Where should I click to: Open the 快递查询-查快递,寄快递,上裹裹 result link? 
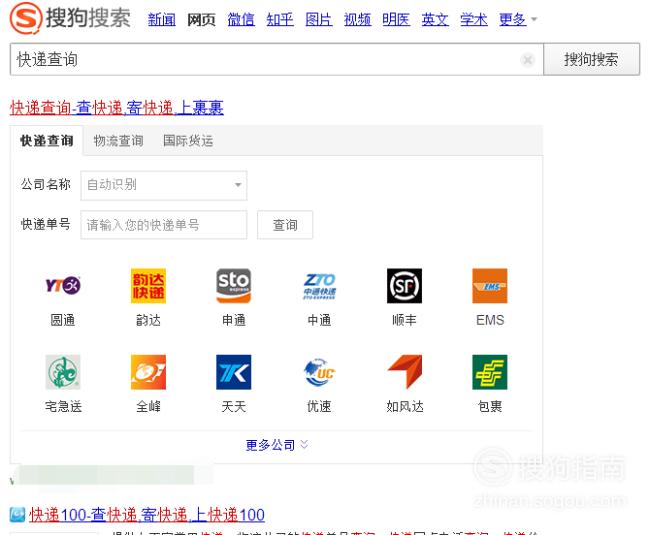click(117, 108)
